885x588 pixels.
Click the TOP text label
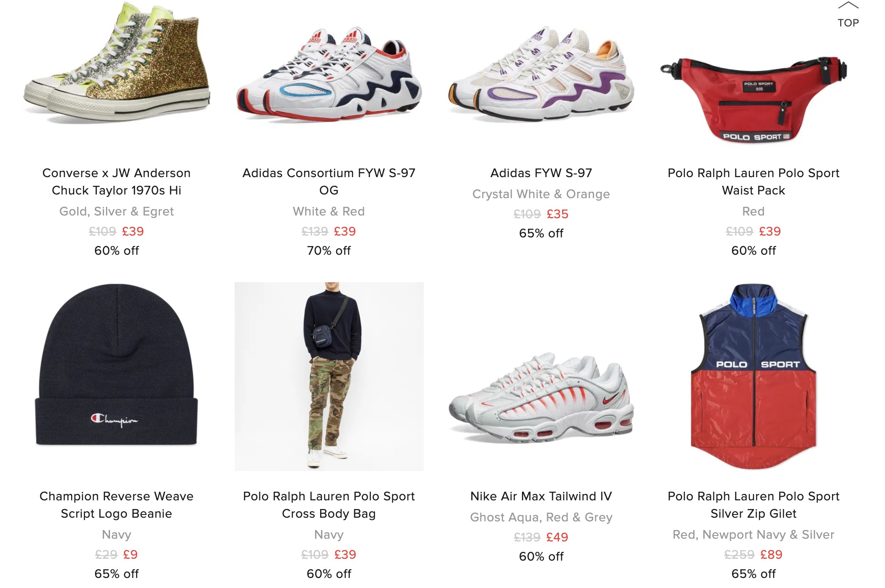[x=848, y=23]
